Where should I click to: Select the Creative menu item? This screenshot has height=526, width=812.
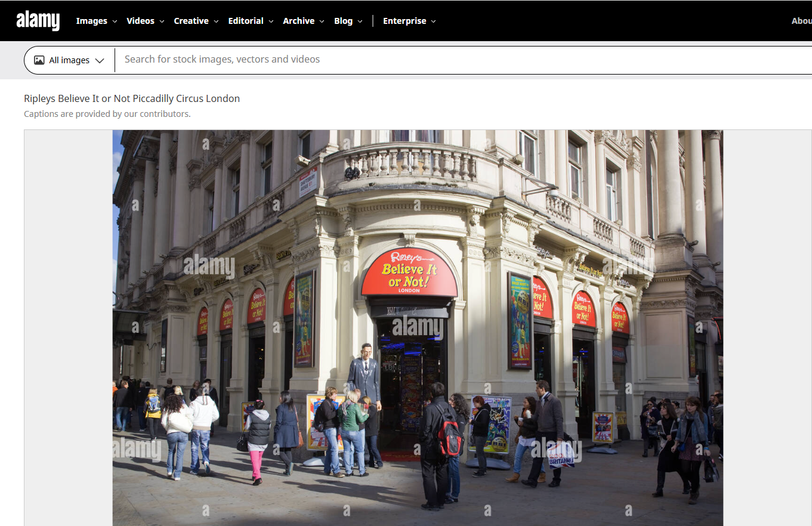[x=191, y=21]
